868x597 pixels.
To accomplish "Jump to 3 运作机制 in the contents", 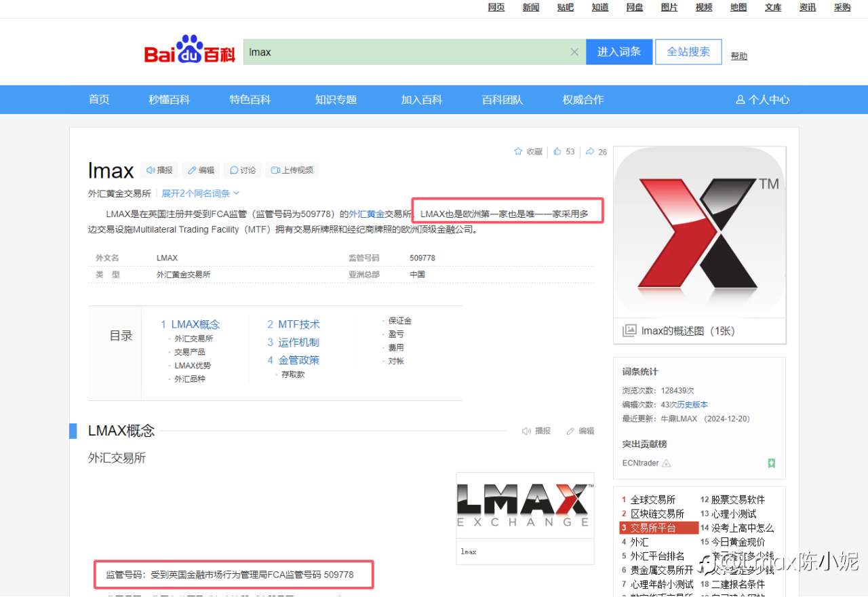I will click(294, 343).
